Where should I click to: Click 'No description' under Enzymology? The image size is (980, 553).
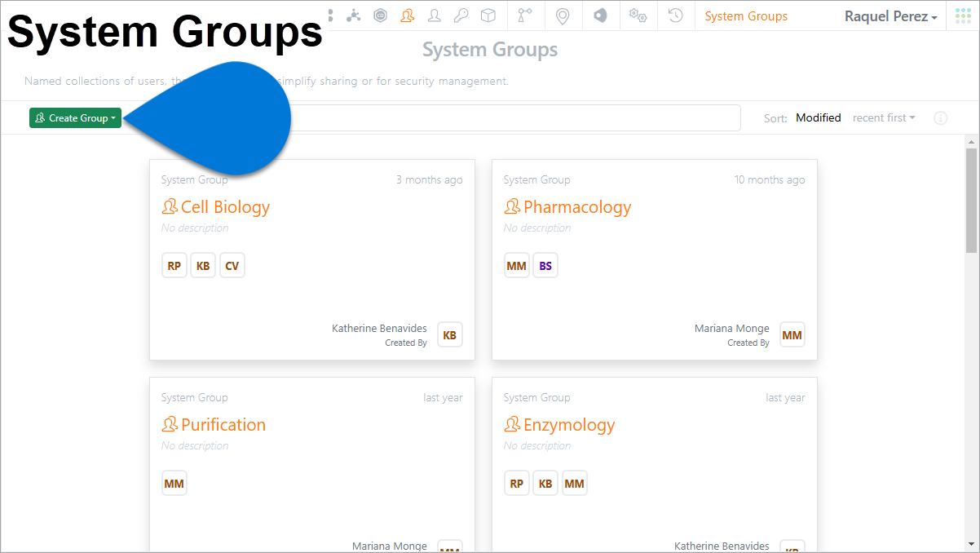tap(537, 446)
